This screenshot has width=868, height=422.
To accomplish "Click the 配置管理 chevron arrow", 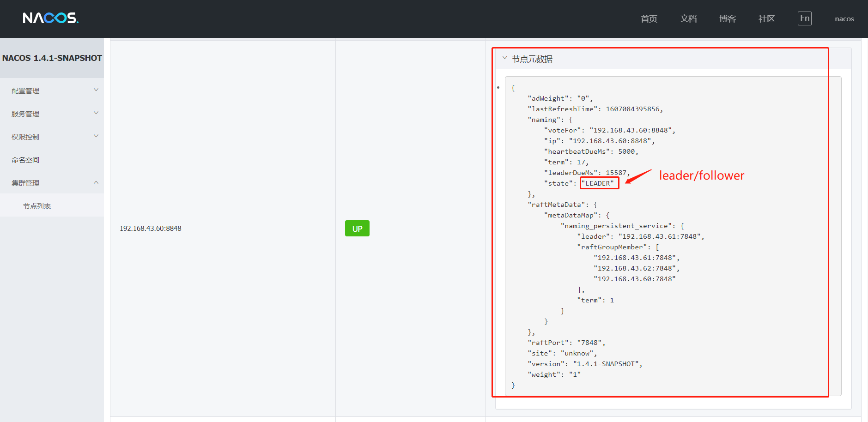I will pos(96,90).
